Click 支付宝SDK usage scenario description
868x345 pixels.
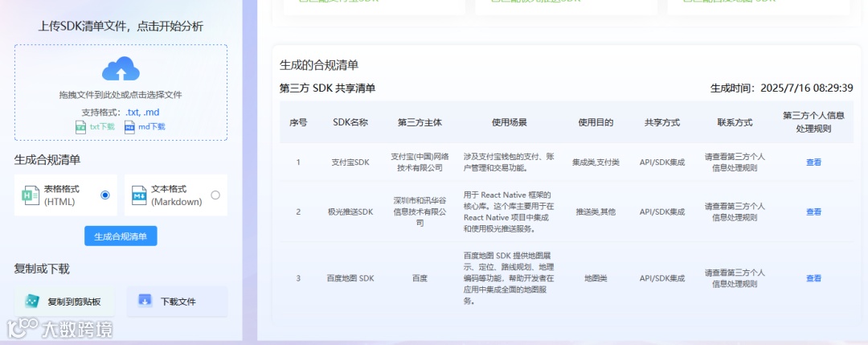pos(510,162)
